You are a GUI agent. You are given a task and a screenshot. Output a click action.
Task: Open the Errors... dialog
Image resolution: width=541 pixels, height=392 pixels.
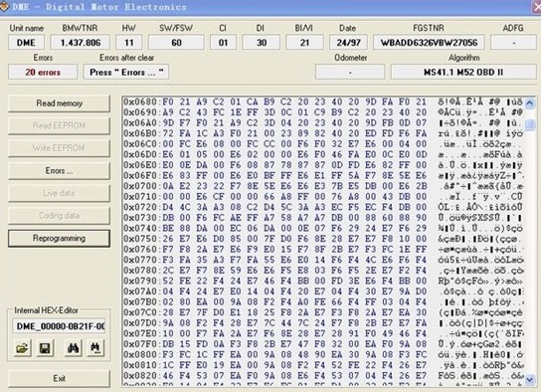tap(59, 171)
